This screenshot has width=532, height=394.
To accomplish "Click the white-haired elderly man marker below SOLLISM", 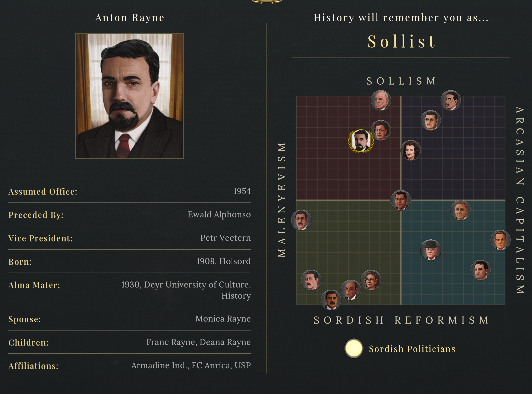I will click(381, 100).
